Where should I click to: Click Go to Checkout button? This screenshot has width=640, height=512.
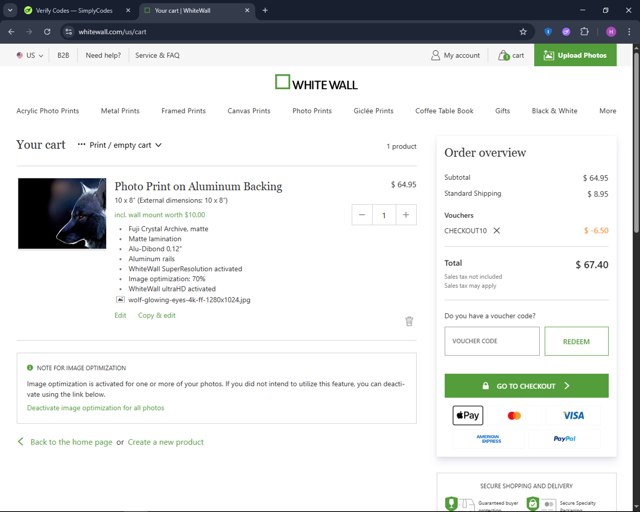click(526, 386)
